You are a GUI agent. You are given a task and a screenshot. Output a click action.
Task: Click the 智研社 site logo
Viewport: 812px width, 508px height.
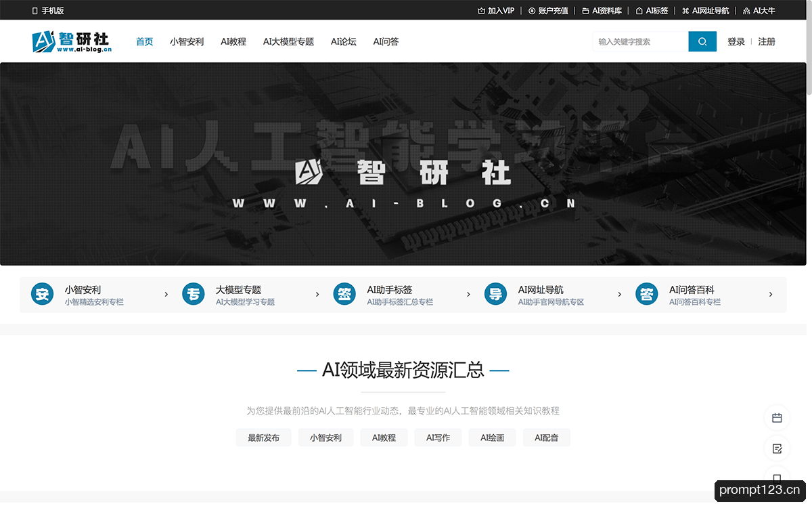point(72,41)
